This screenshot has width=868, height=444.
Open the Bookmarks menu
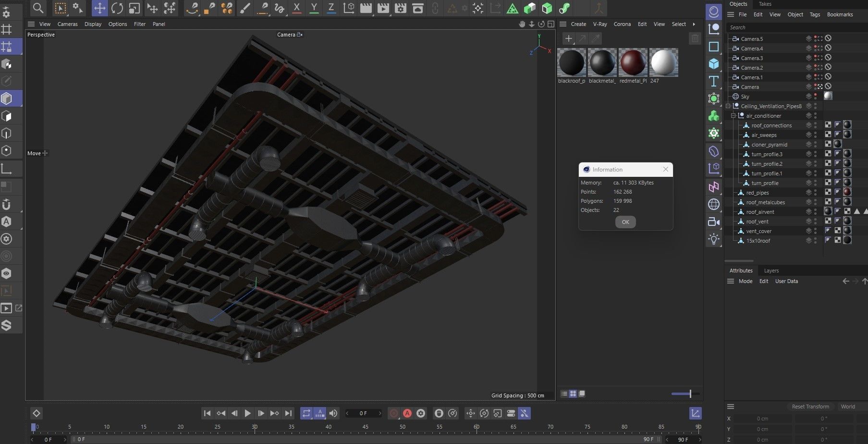(x=840, y=14)
